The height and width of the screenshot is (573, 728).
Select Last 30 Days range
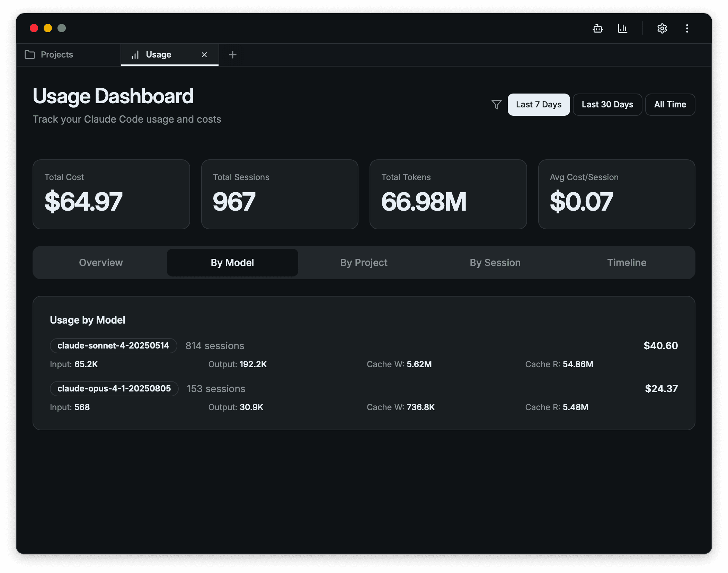coord(607,104)
